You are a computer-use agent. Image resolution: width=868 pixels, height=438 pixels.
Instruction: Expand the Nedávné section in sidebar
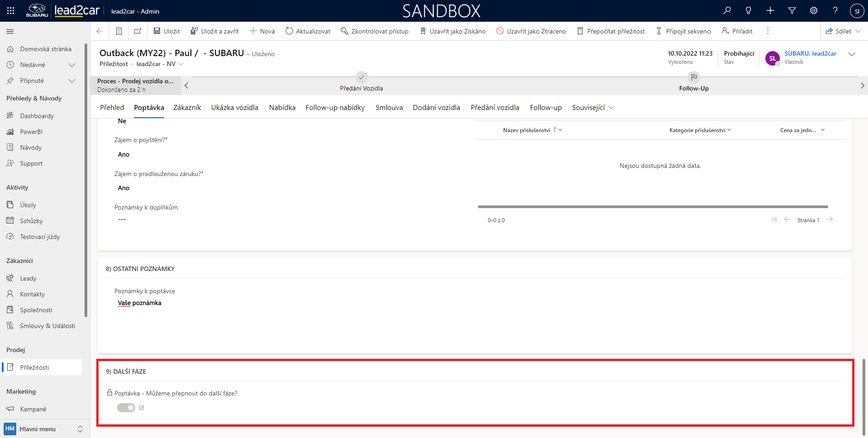[71, 65]
